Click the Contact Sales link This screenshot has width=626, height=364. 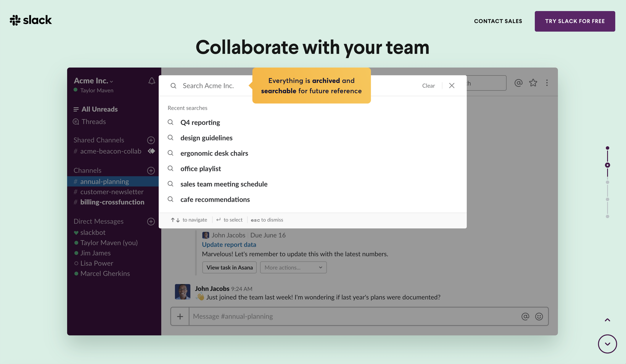point(498,21)
